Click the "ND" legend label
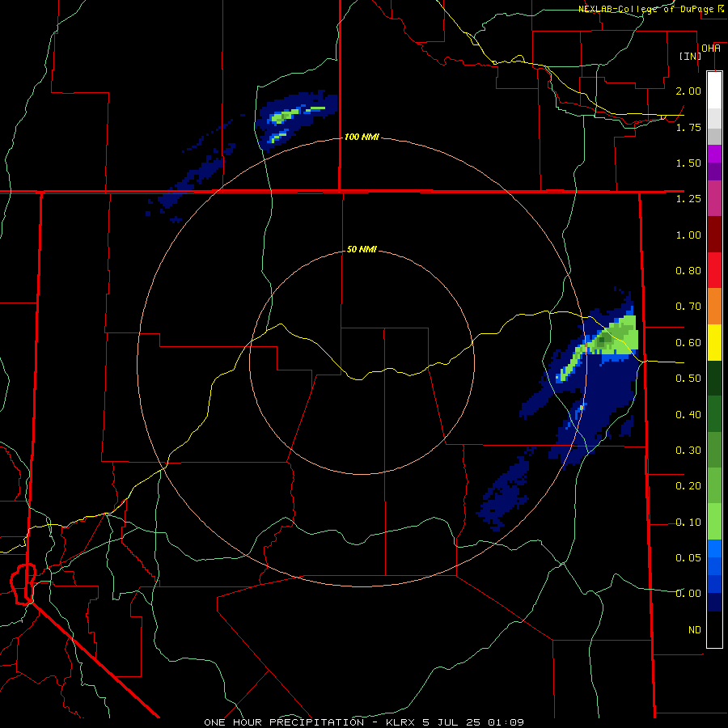The height and width of the screenshot is (728, 728). point(695,630)
